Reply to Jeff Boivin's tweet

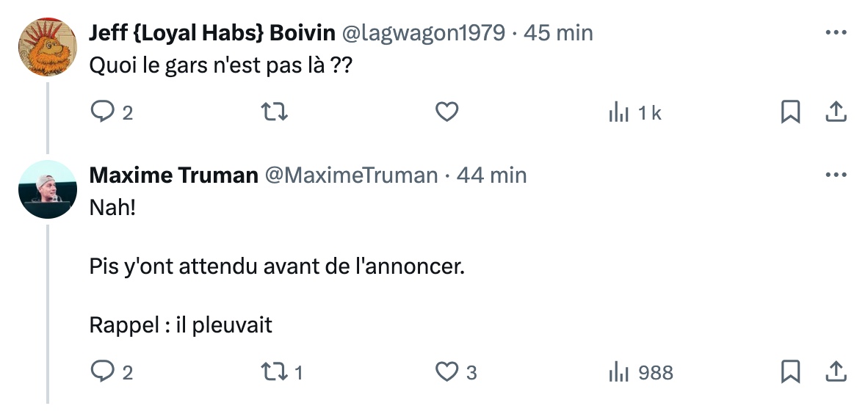tap(111, 112)
